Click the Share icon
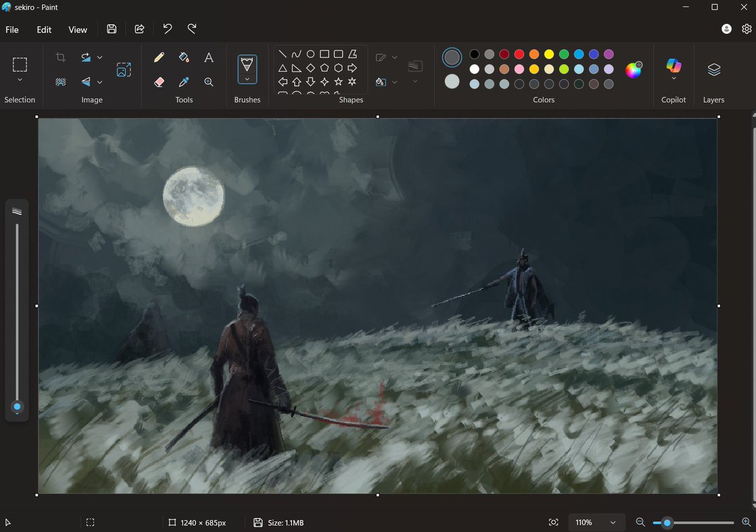This screenshot has width=756, height=532. pyautogui.click(x=140, y=29)
